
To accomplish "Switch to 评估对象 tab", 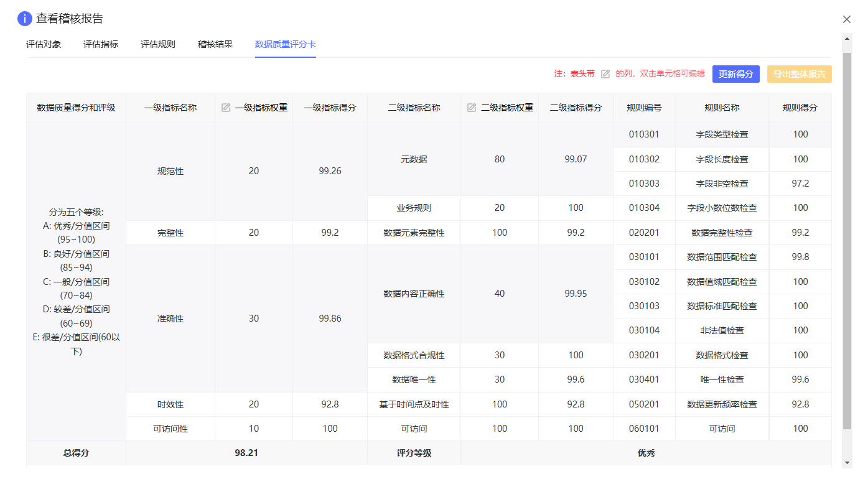I will pos(44,44).
